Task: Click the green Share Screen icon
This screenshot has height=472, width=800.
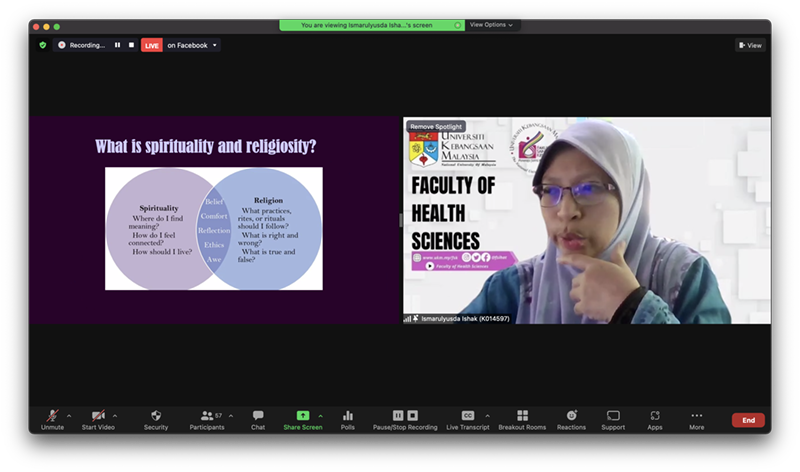Action: (x=302, y=416)
